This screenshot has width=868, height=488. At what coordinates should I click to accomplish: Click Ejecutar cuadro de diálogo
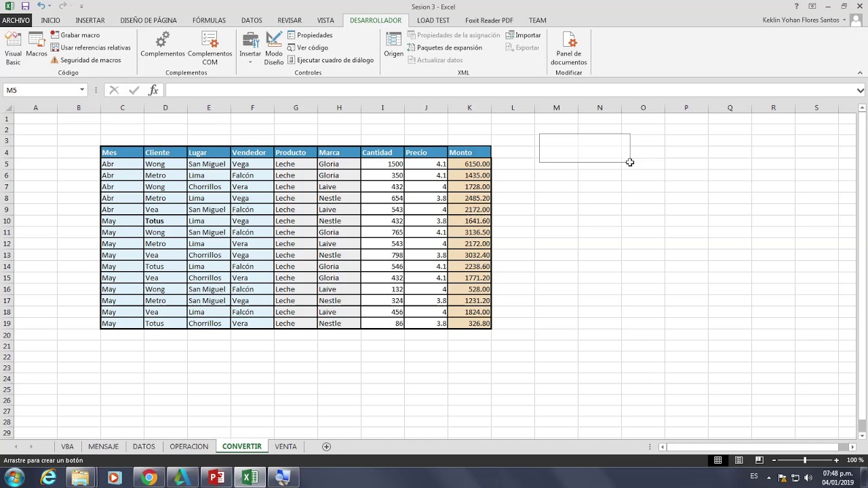pos(330,60)
